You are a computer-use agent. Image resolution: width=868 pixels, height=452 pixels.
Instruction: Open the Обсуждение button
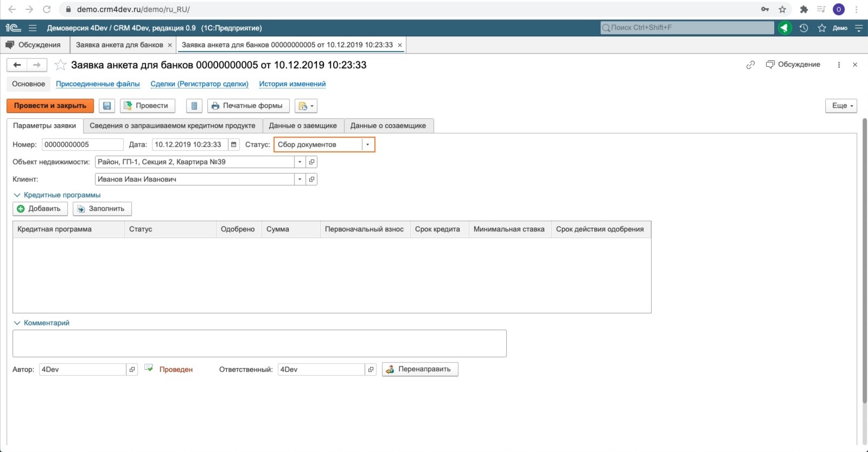pos(793,64)
